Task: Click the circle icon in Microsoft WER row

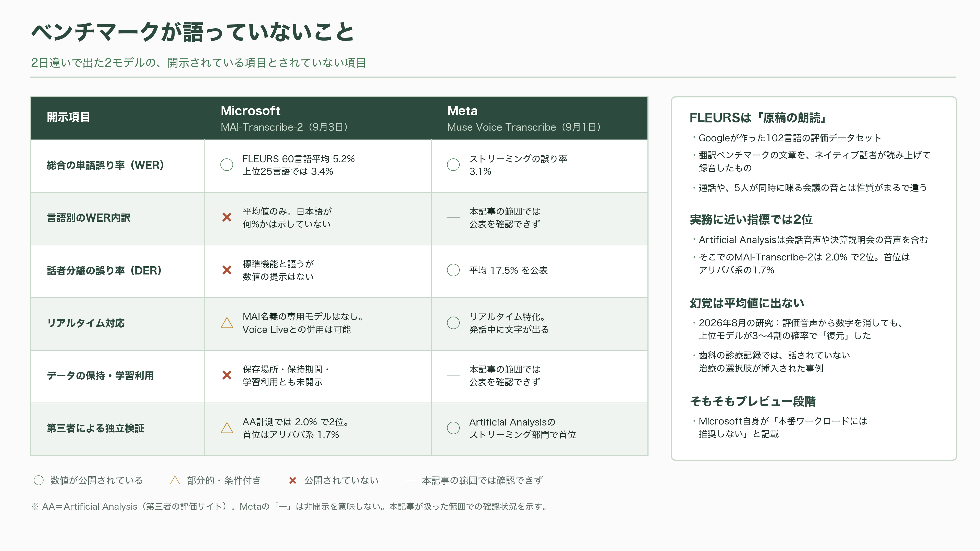Action: tap(227, 165)
